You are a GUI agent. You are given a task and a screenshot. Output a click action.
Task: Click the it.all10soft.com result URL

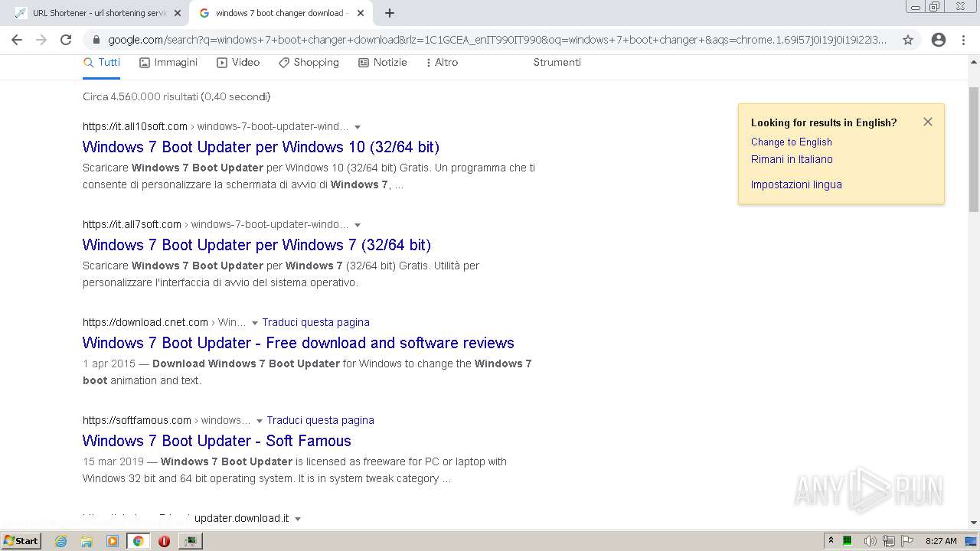(135, 126)
